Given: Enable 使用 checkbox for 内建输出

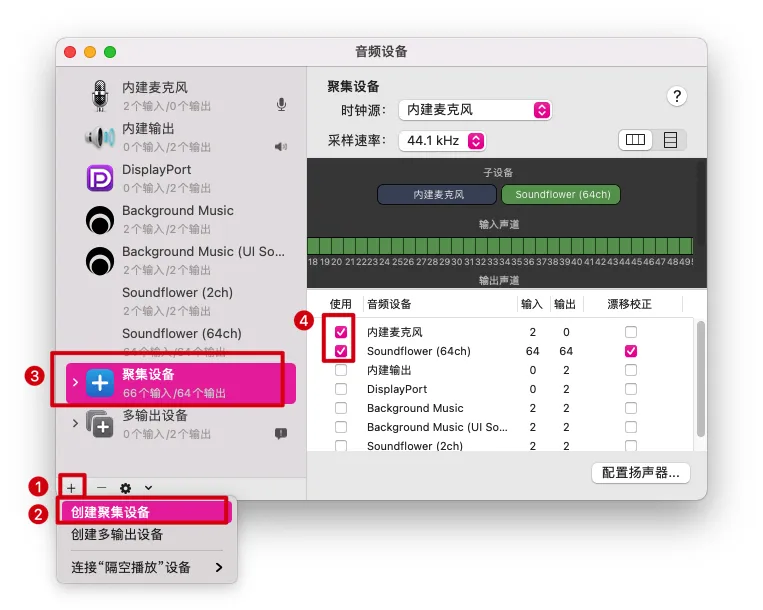Looking at the screenshot, I should pyautogui.click(x=341, y=370).
